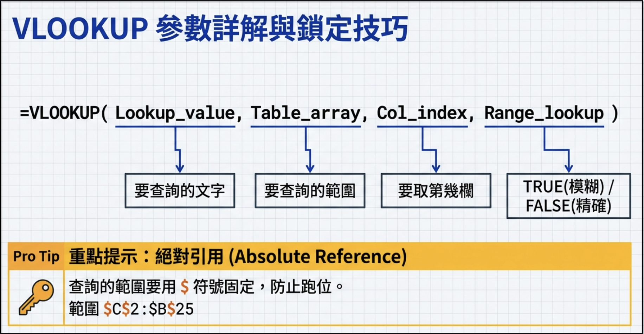
Task: Select the 要查詢的文字 box
Action: point(180,191)
